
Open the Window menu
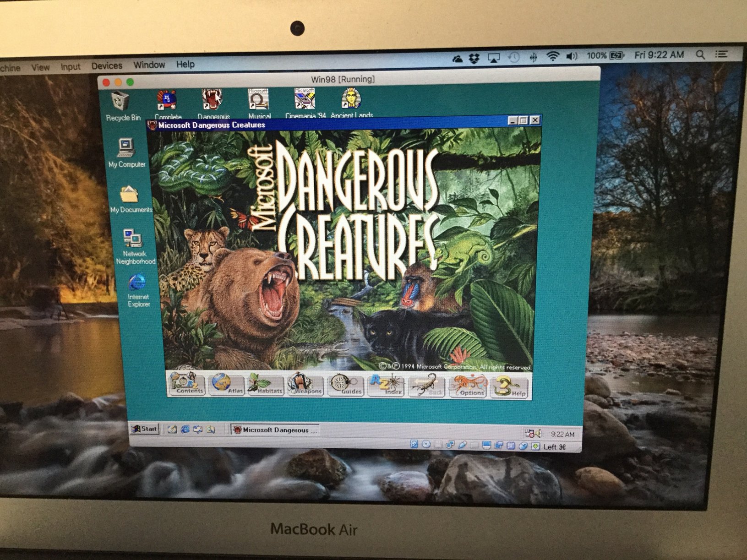pos(149,65)
